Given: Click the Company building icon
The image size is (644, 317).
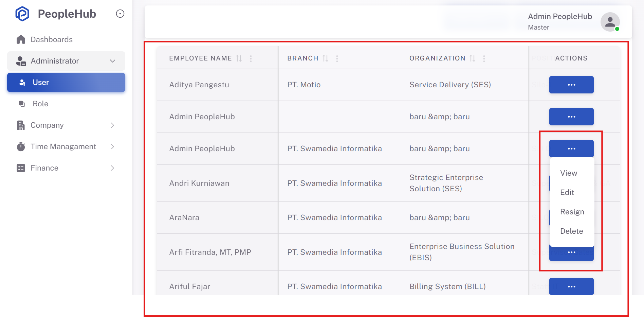Looking at the screenshot, I should pyautogui.click(x=21, y=125).
